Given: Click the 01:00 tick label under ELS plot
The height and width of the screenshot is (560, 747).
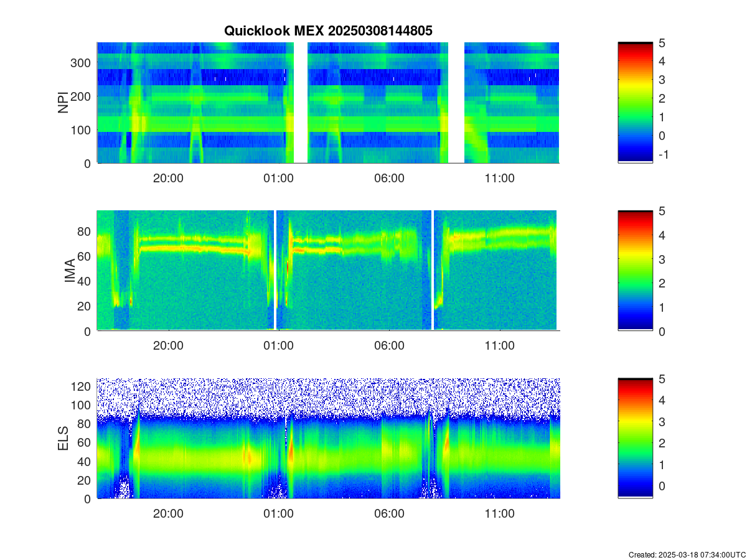Looking at the screenshot, I should (x=278, y=514).
